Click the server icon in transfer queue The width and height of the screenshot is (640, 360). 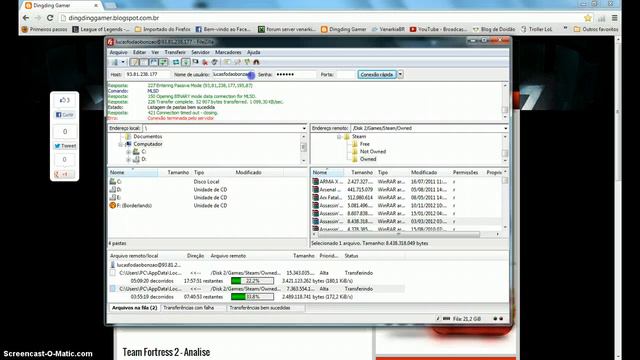pos(113,265)
